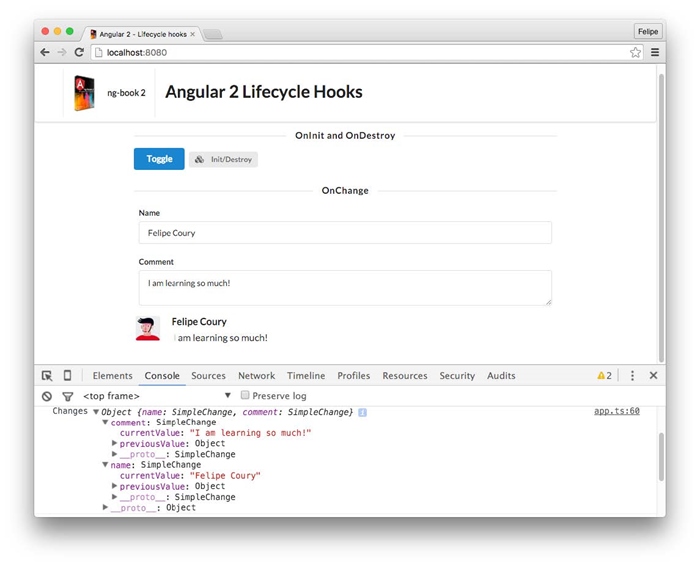The width and height of the screenshot is (700, 566).
Task: Activate the DevTools inspect element icon
Action: tap(47, 376)
